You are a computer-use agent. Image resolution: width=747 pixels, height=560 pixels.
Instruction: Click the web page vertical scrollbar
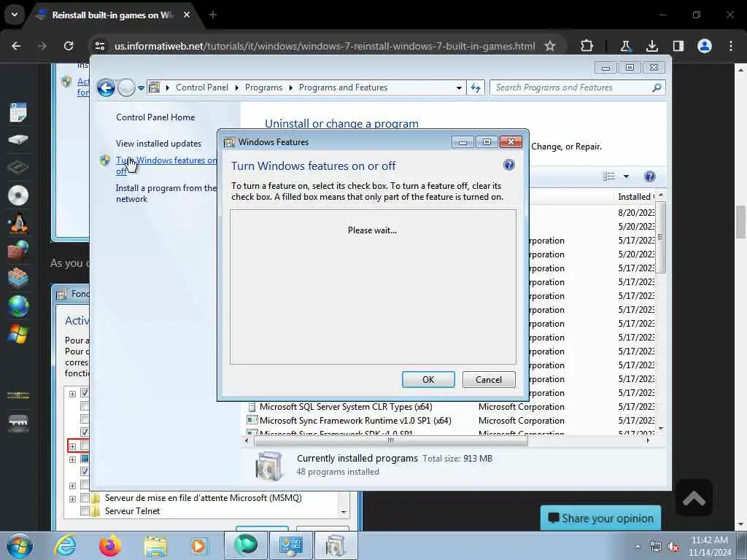(740, 222)
